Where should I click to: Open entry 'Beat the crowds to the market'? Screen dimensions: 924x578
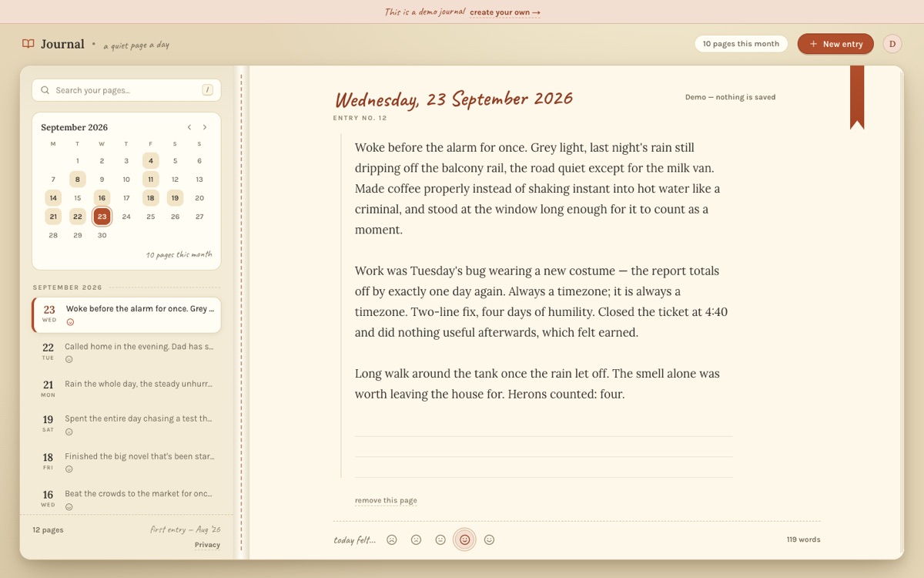click(x=126, y=499)
